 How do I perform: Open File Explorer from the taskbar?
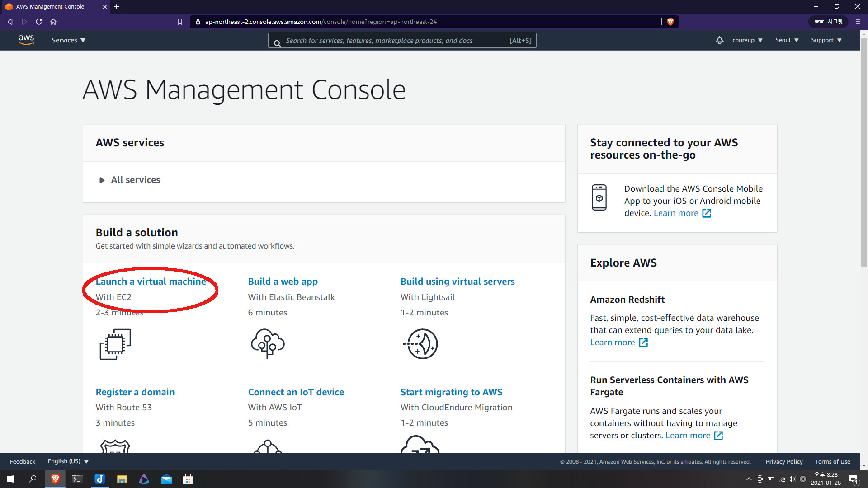pos(122,479)
